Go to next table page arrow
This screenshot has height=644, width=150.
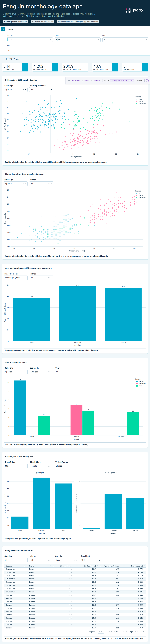tap(140, 632)
